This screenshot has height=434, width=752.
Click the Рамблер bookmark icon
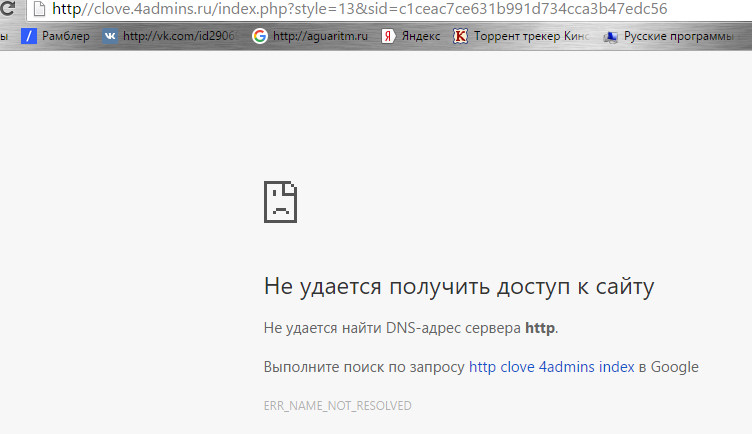tap(30, 37)
